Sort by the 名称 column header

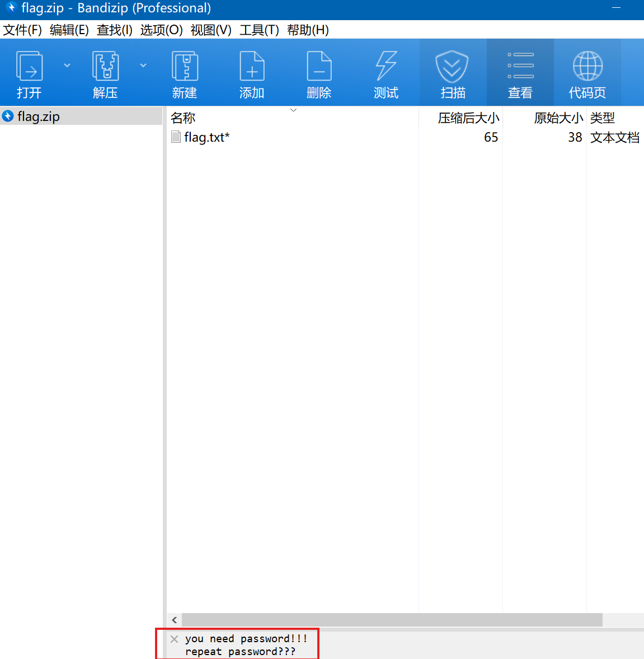point(183,118)
